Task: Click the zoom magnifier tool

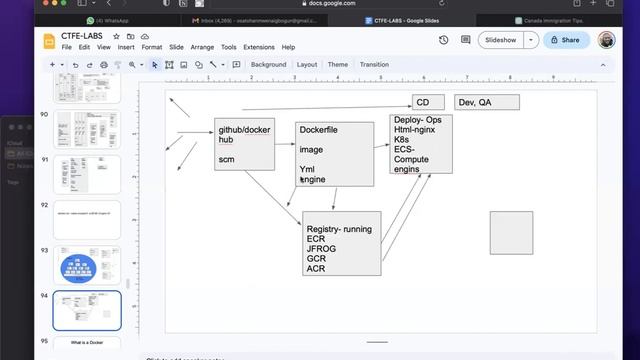Action: 132,64
